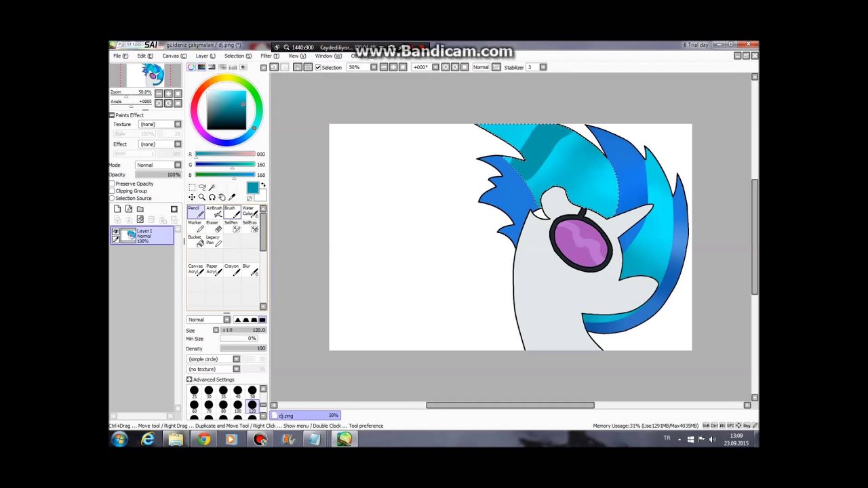
Task: Select the Canvas Acryl brush
Action: (196, 270)
